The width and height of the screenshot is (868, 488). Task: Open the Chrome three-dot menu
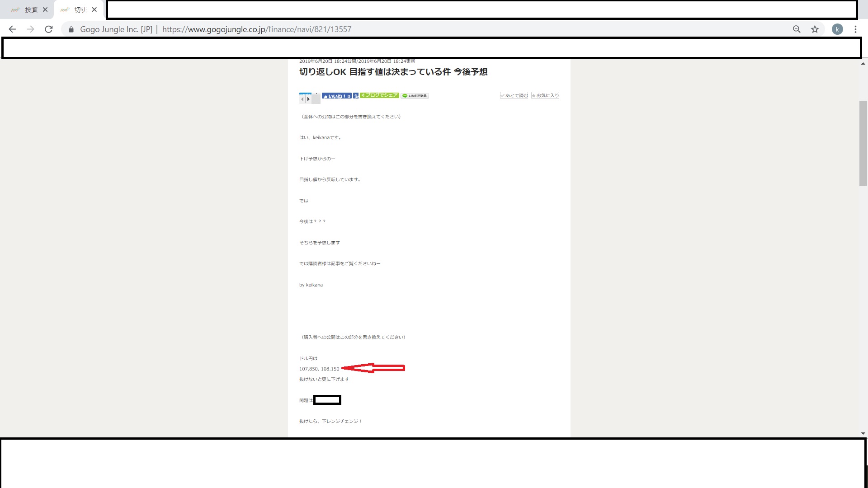pyautogui.click(x=855, y=29)
